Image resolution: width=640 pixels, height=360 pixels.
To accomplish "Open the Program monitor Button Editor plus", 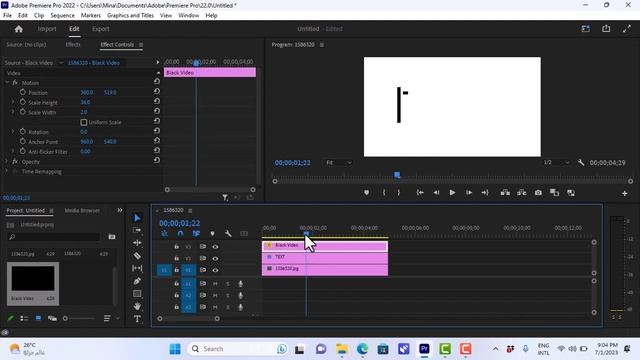I will pyautogui.click(x=624, y=193).
